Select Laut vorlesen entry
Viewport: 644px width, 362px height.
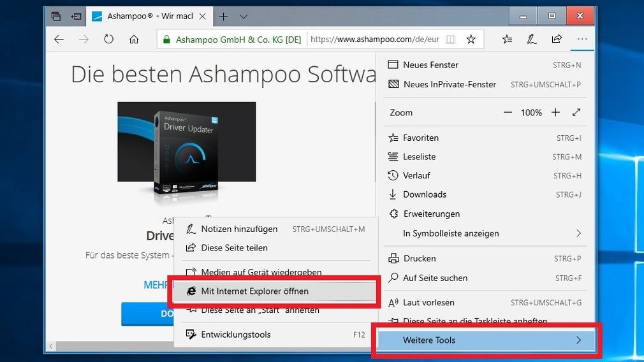[x=484, y=303]
